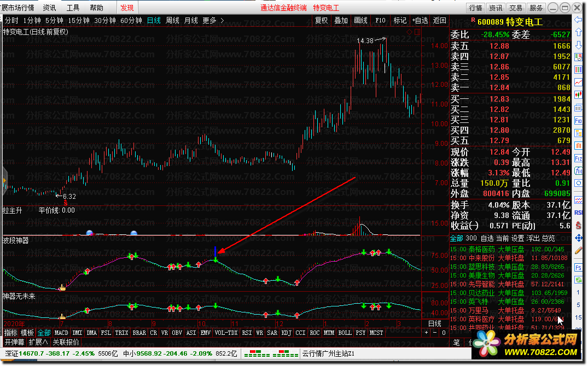Select the 300 tab in alerts panel

tap(471, 238)
